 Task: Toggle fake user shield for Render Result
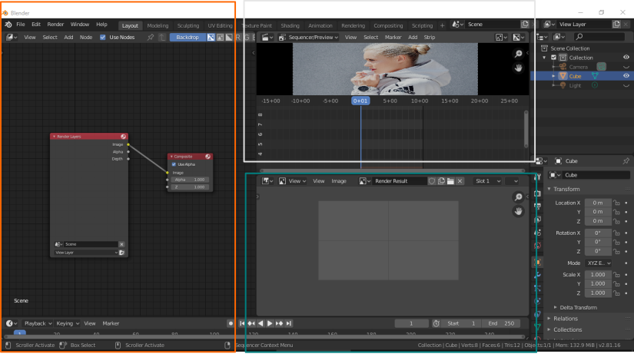(x=432, y=181)
